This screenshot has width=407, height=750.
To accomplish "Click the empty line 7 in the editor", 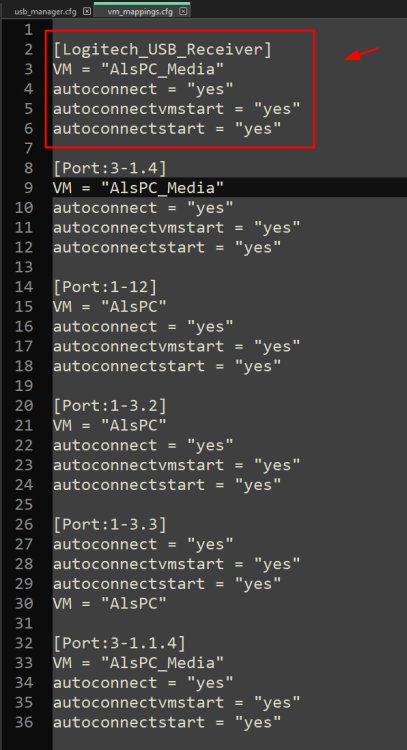I will pyautogui.click(x=230, y=148).
